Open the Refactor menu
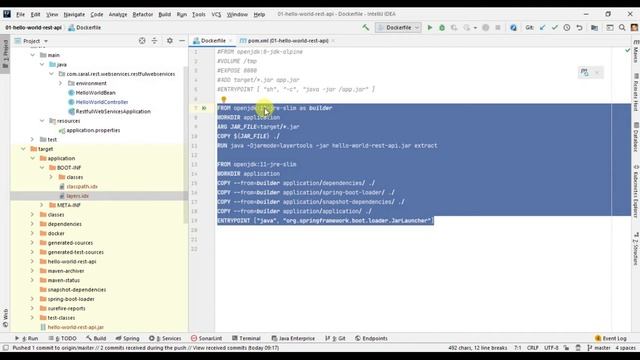Image resolution: width=640 pixels, height=360 pixels. [142, 14]
